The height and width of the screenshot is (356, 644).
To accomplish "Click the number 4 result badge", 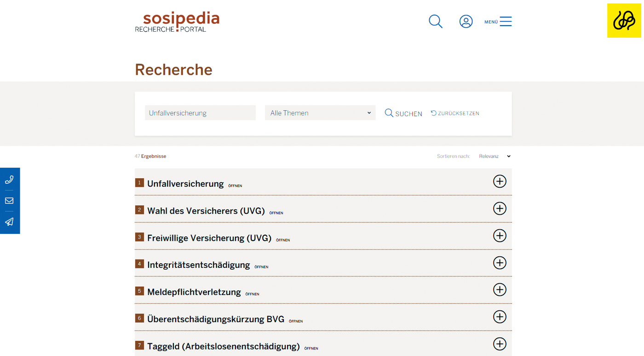I will [139, 264].
